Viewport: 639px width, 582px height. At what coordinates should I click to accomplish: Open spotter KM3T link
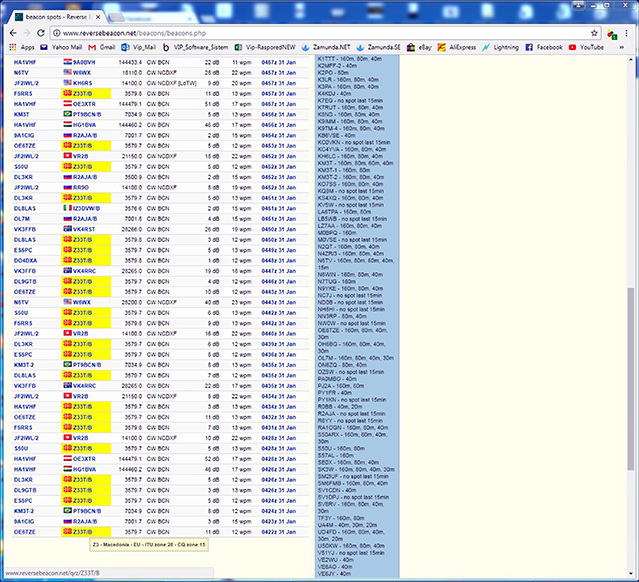click(x=21, y=115)
